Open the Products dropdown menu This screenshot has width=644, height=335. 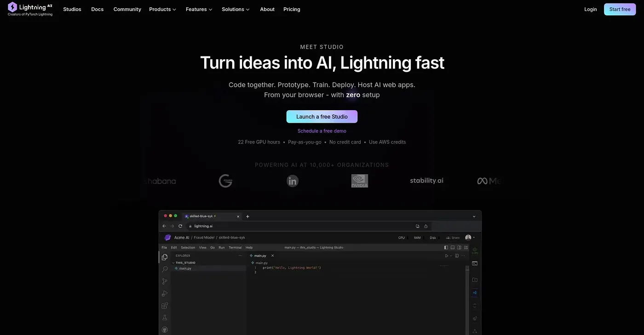tap(163, 9)
